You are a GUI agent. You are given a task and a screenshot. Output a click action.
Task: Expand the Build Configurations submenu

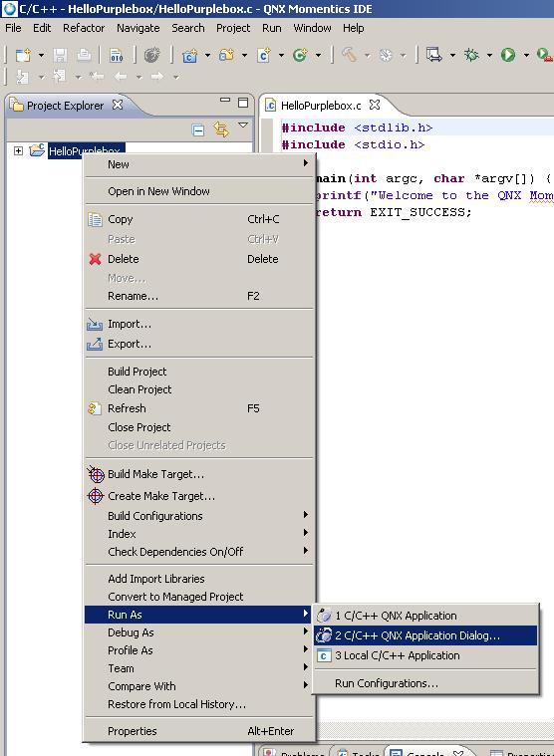point(199,516)
